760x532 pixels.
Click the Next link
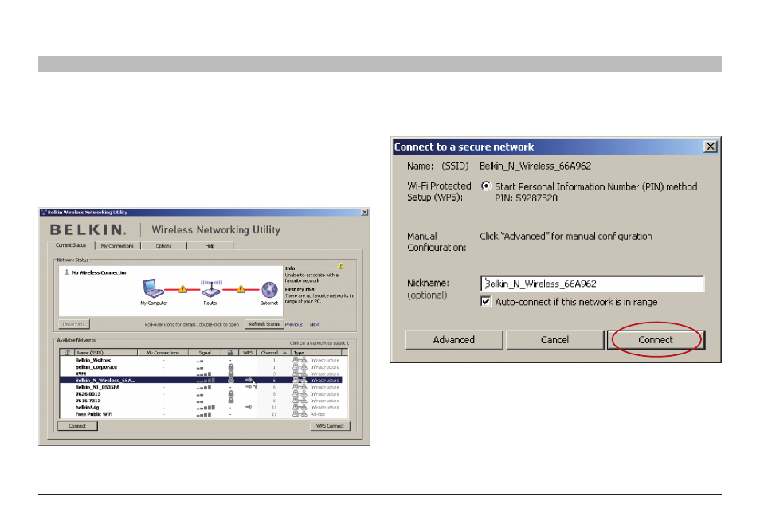(x=315, y=325)
